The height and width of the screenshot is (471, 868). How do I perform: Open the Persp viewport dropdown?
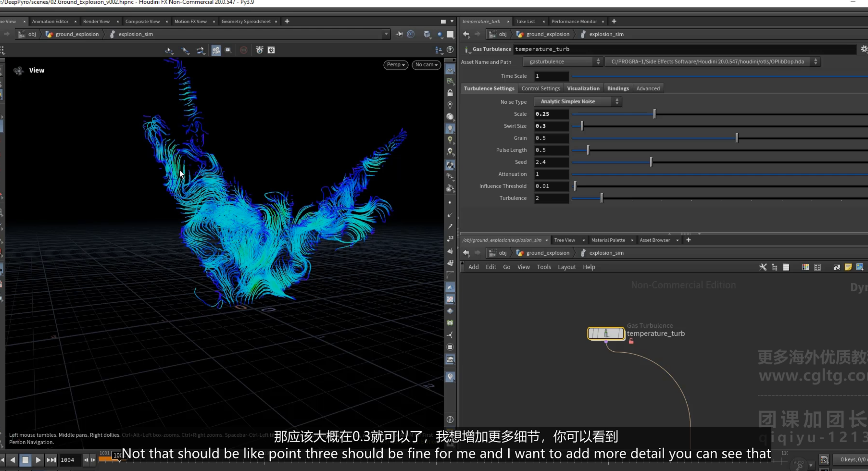click(x=396, y=65)
